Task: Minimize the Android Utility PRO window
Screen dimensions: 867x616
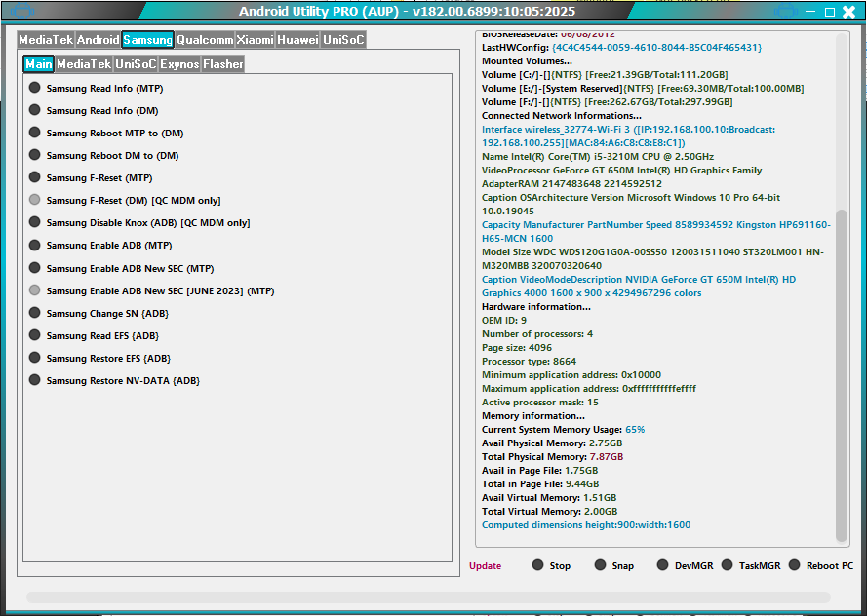Action: click(810, 12)
